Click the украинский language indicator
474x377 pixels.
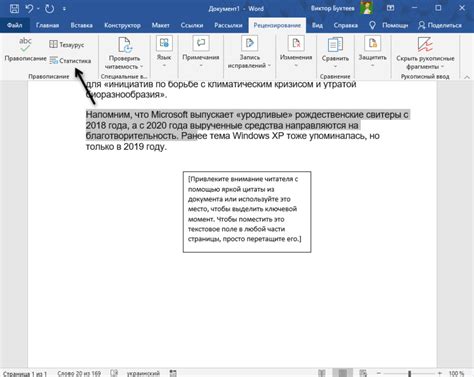click(x=143, y=373)
